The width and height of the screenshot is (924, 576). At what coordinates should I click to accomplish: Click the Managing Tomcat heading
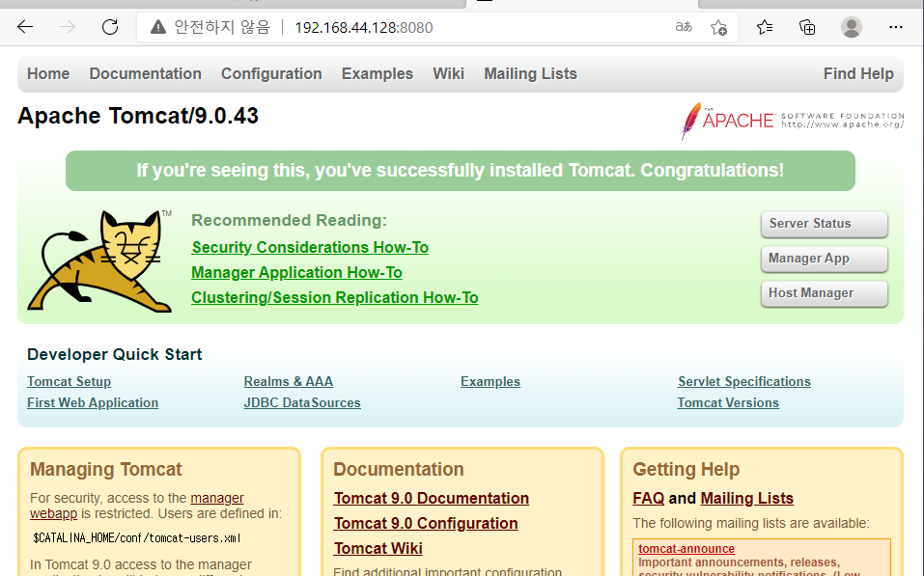click(x=106, y=470)
